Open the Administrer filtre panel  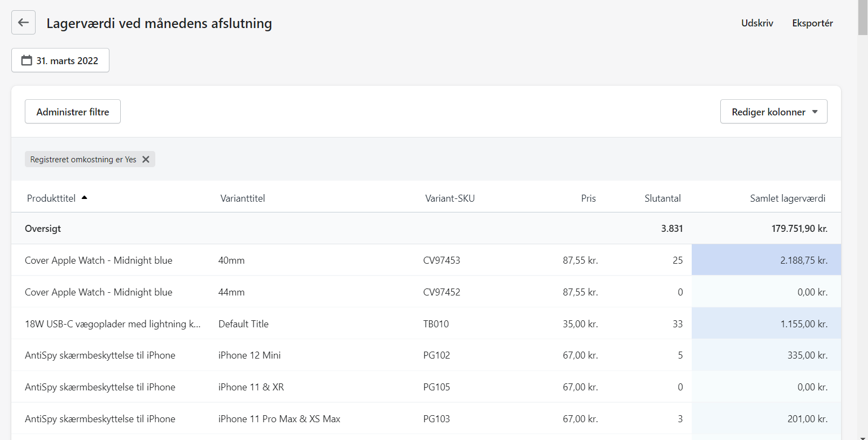click(x=73, y=112)
